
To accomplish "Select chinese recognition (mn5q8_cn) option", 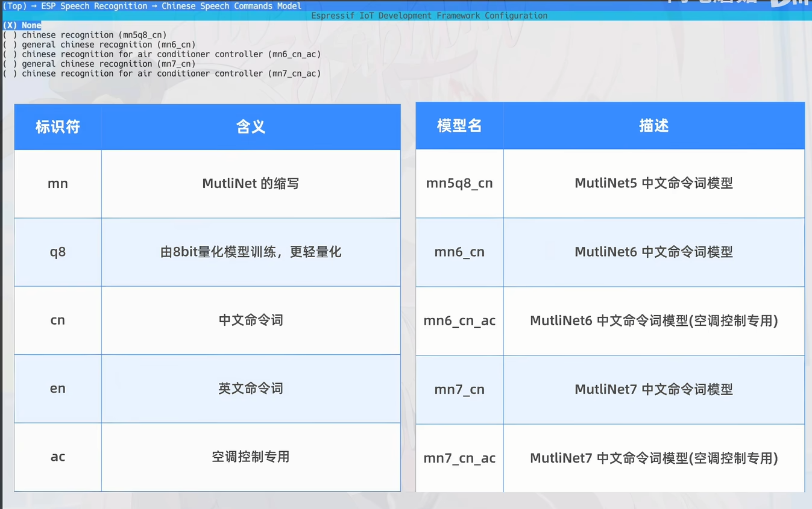I will click(84, 35).
